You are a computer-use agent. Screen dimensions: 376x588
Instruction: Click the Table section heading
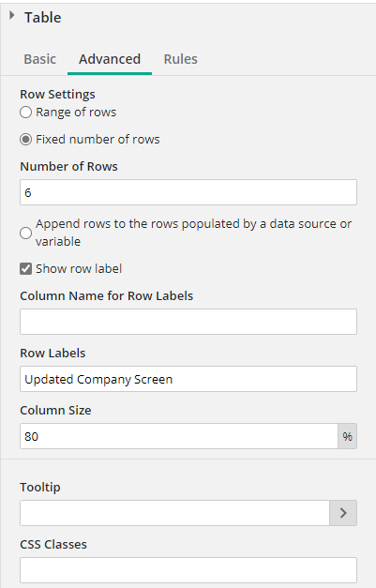43,17
